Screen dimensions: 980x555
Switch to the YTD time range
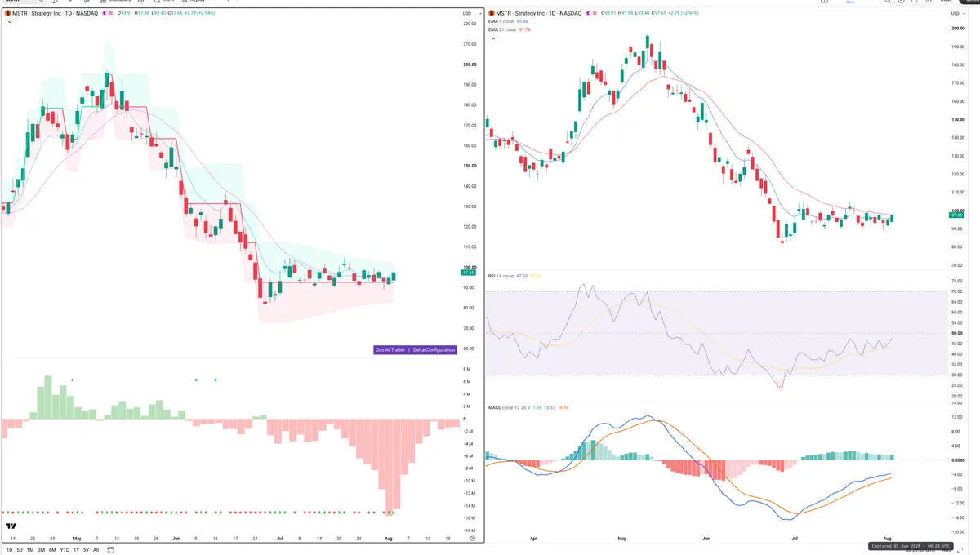[x=64, y=549]
